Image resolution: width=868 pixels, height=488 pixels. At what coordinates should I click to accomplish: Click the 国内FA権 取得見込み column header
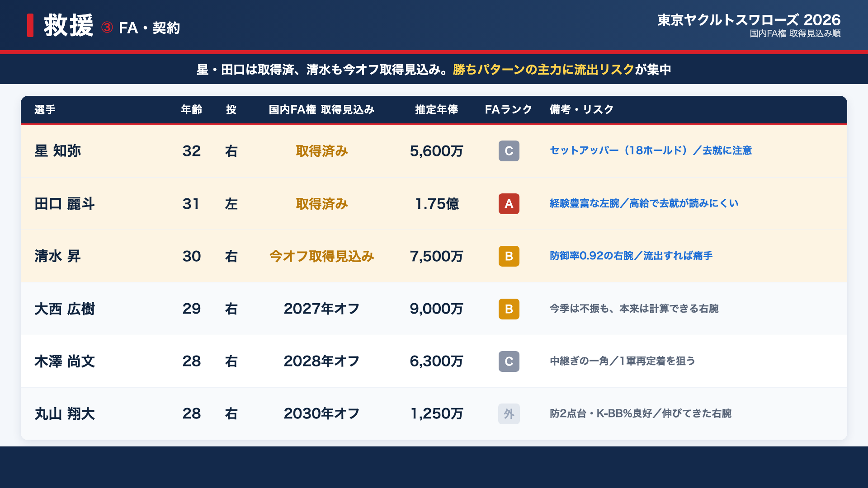point(321,110)
